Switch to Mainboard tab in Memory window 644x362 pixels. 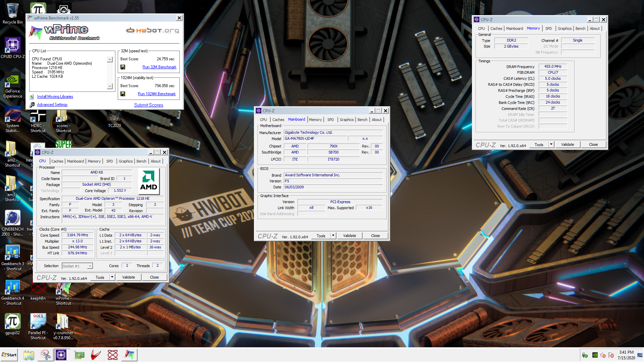(514, 28)
